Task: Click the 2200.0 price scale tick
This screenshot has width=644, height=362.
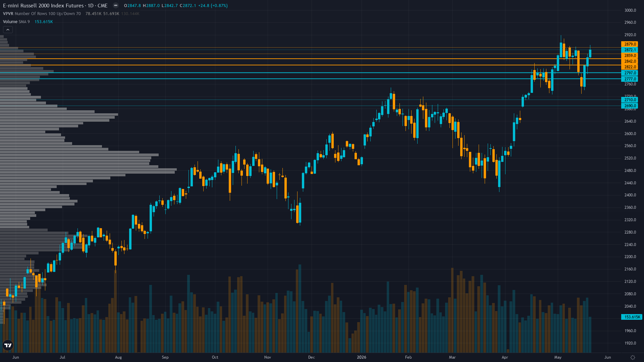Action: pos(630,257)
